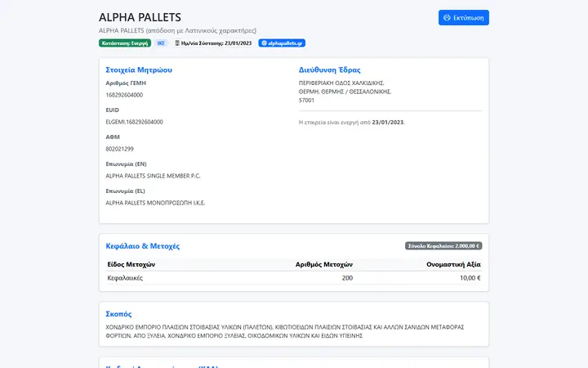Viewport: 588px width, 368px height.
Task: Click the share count cell 200
Action: (x=347, y=278)
